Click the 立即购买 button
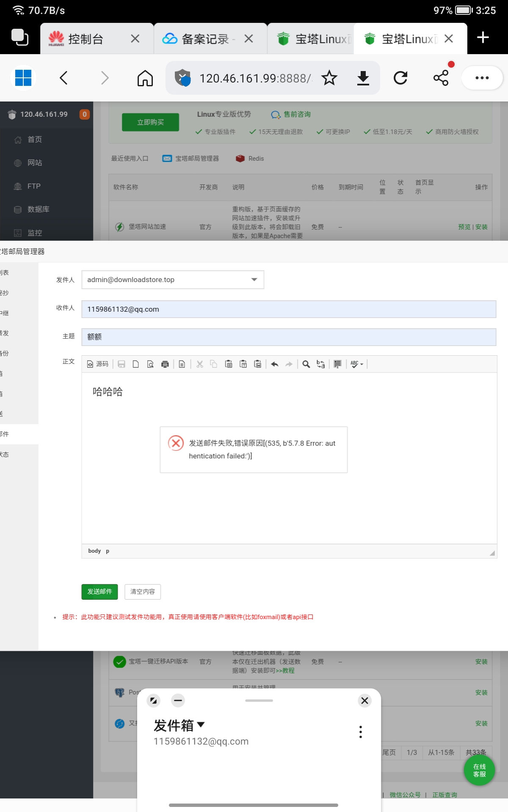Screen dimensions: 508x812 (x=150, y=122)
